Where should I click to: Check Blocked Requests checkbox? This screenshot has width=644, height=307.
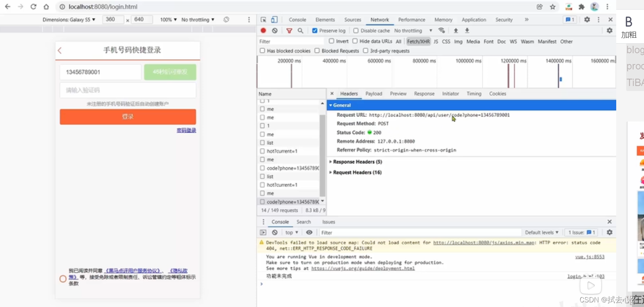pyautogui.click(x=317, y=51)
